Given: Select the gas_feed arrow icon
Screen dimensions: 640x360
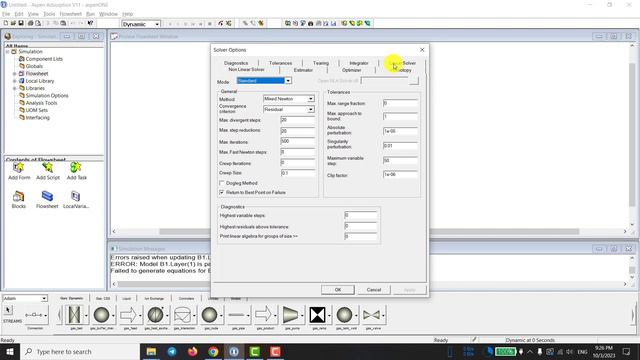Looking at the screenshot, I should (128, 315).
